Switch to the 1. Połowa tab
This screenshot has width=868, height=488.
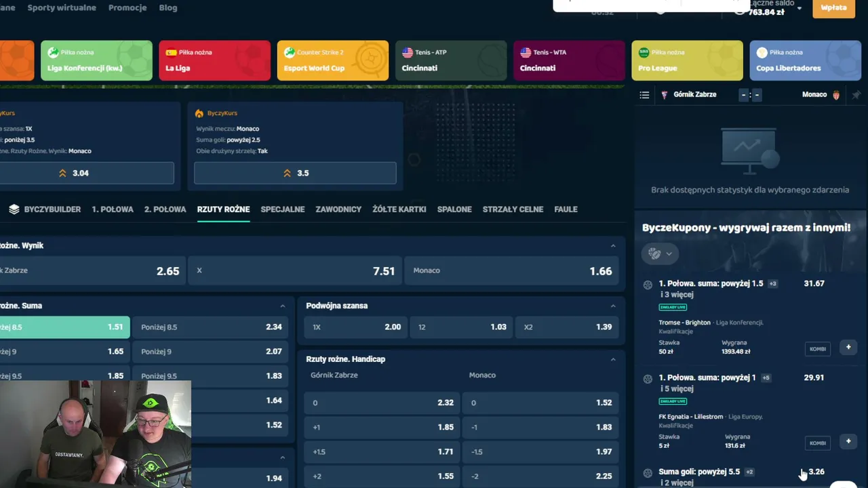pyautogui.click(x=113, y=209)
